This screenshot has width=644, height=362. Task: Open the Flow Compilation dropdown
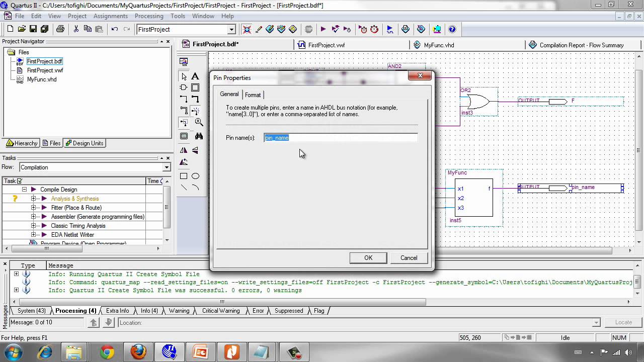click(167, 167)
